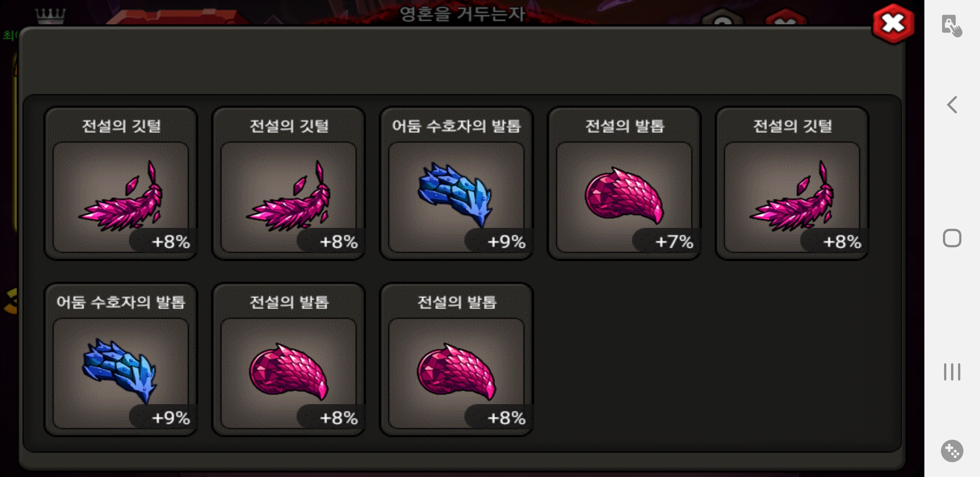980x477 pixels.
Task: Tap the Android back chevron
Action: click(952, 105)
